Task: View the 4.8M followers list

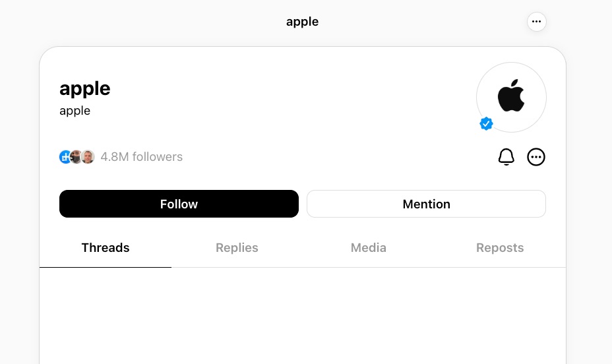Action: (x=141, y=157)
